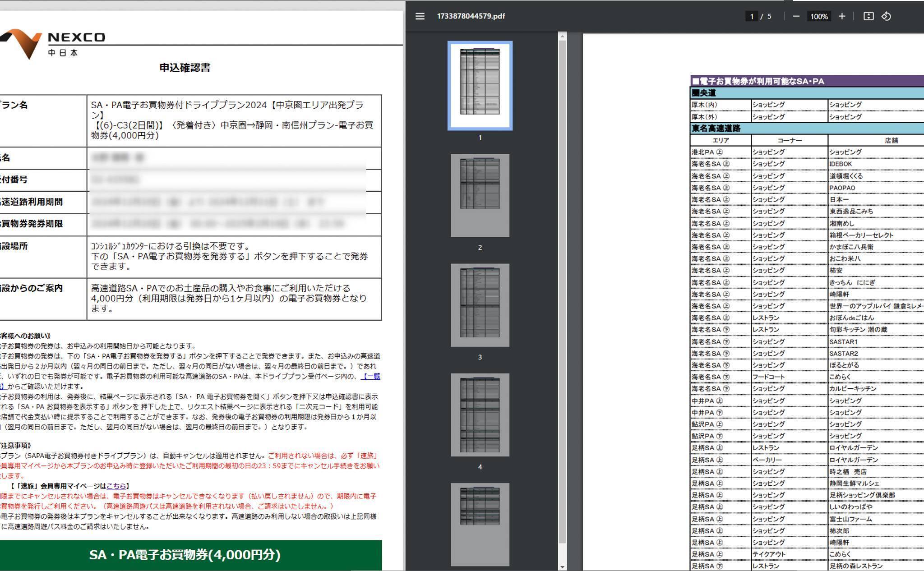Go to page 4 thumbnail
The height and width of the screenshot is (571, 924).
(x=480, y=415)
